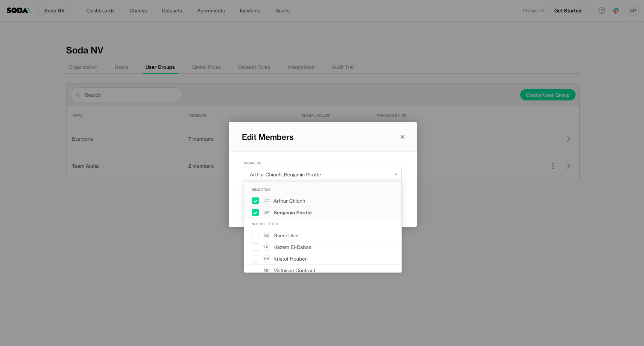Switch to the Global Roles tab
This screenshot has height=346, width=644.
[x=206, y=67]
